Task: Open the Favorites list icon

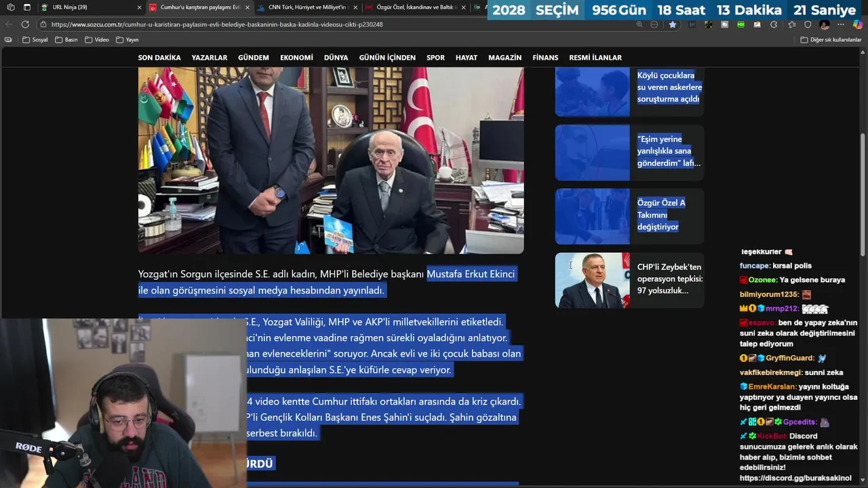Action: (791, 24)
